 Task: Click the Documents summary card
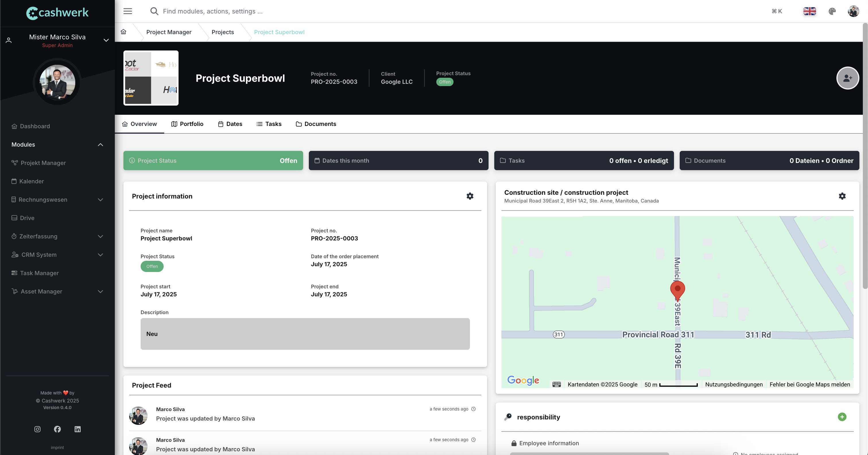click(769, 160)
